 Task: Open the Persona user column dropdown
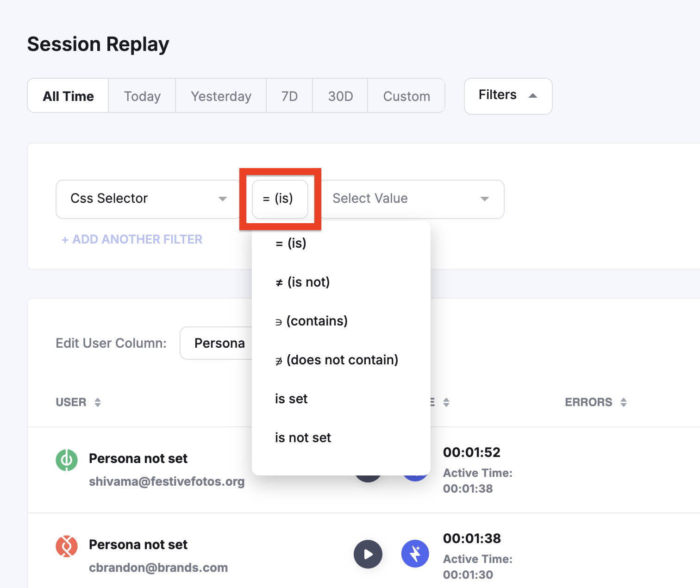[x=217, y=343]
